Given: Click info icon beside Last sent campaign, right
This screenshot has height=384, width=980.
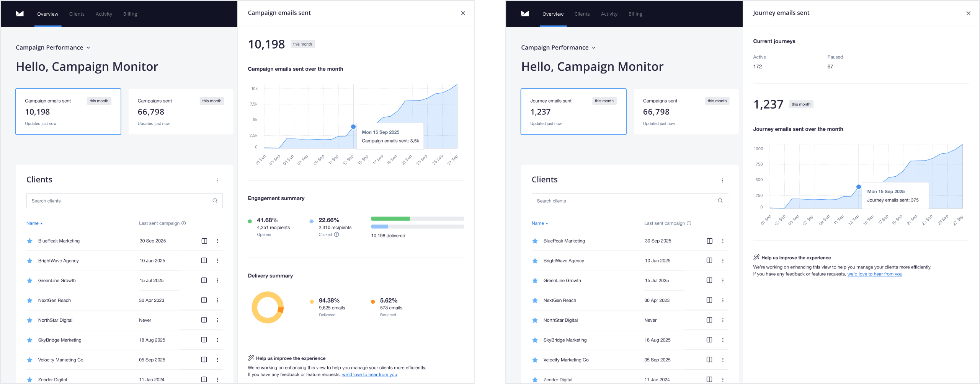Looking at the screenshot, I should pos(689,223).
